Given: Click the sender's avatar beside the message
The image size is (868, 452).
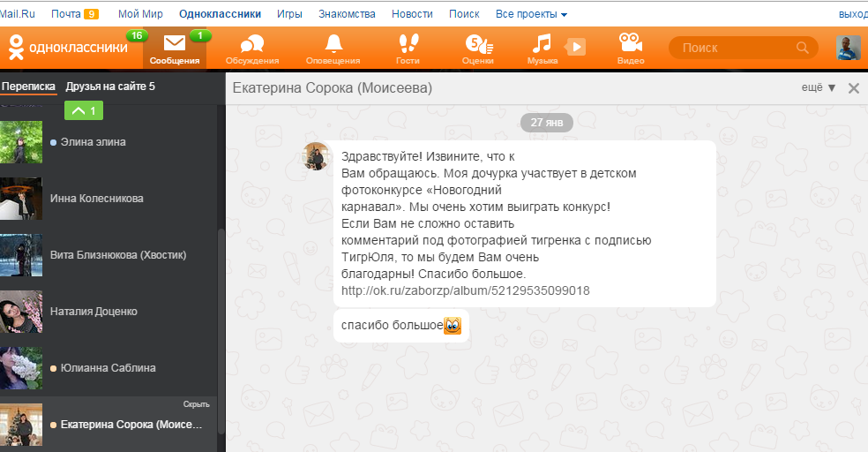Looking at the screenshot, I should (316, 155).
